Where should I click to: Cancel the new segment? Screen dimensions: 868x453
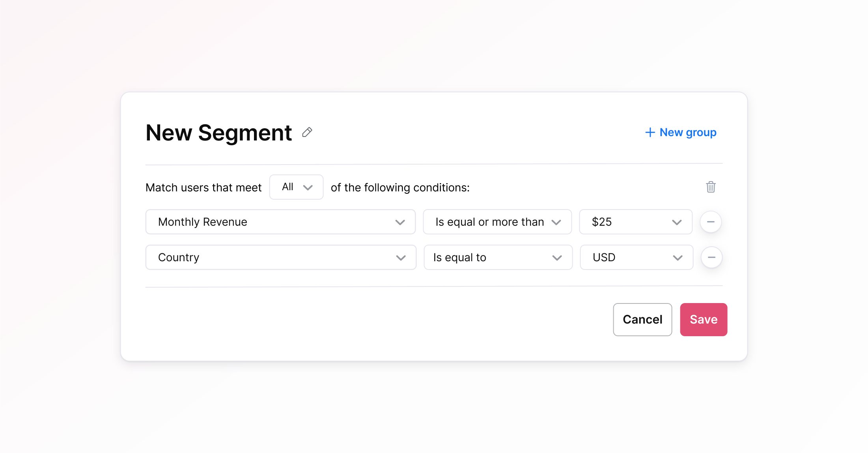pyautogui.click(x=642, y=320)
